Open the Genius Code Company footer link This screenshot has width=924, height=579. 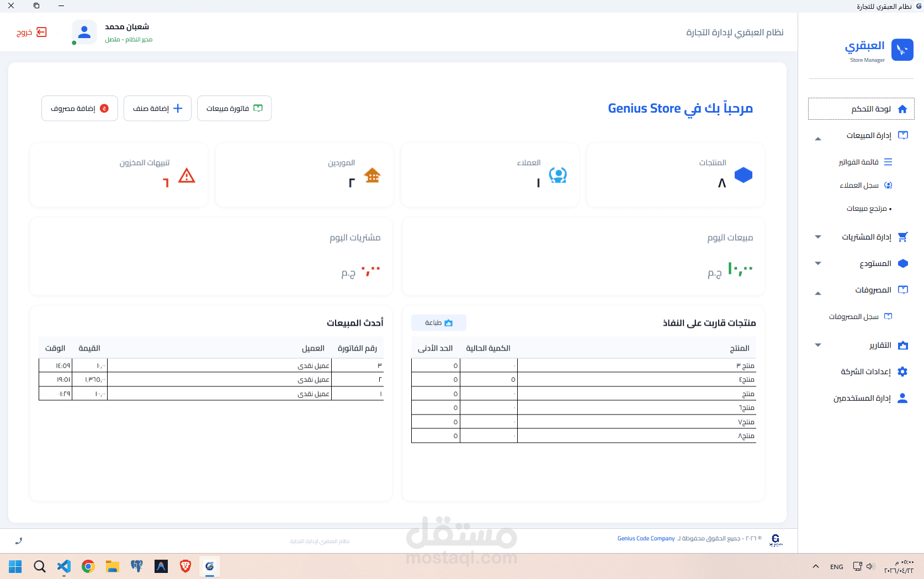tap(646, 539)
